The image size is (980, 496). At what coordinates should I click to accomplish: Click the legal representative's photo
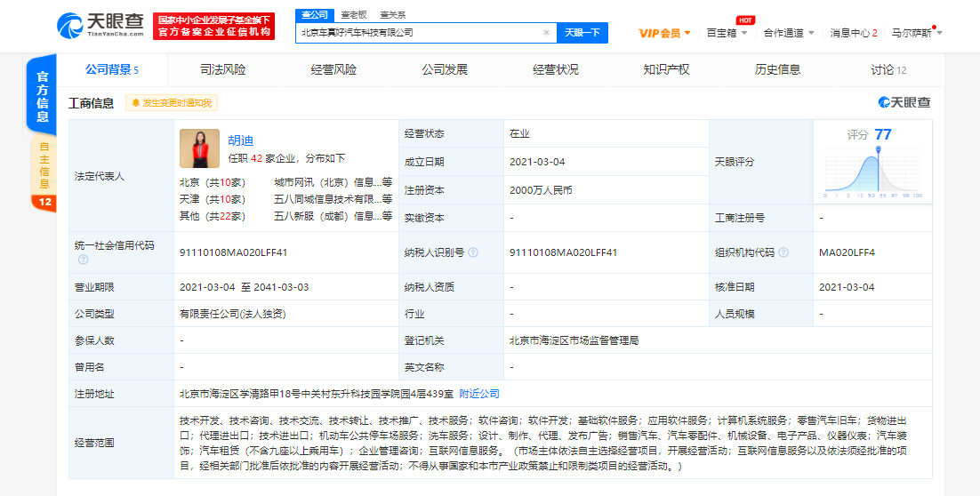(x=199, y=148)
